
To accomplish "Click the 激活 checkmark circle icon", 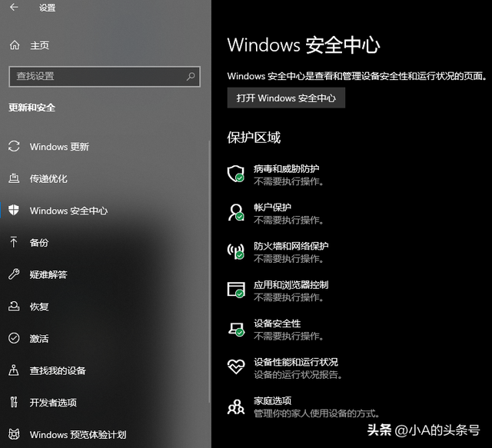I will click(14, 338).
